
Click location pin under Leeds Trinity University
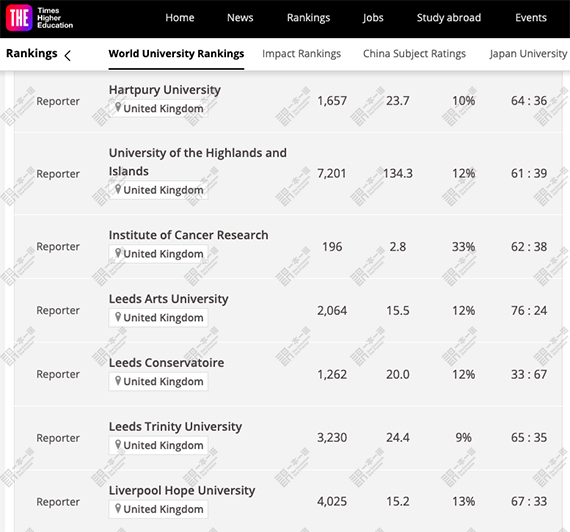pos(118,444)
